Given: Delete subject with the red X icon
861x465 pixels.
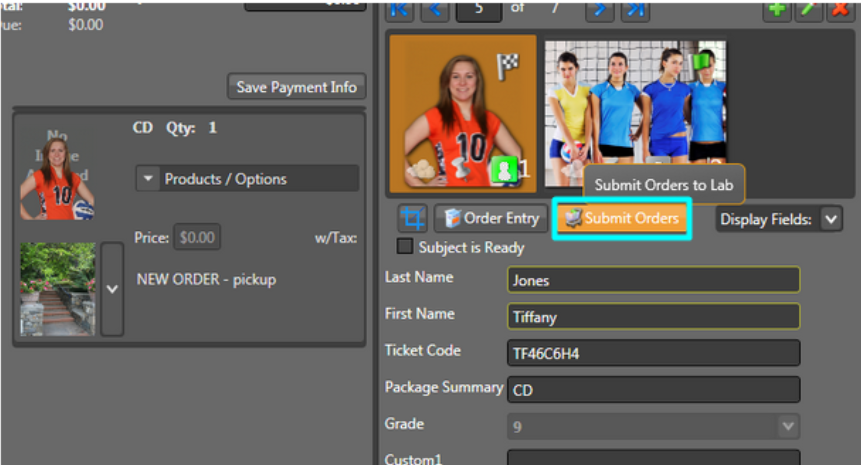Looking at the screenshot, I should tap(840, 10).
